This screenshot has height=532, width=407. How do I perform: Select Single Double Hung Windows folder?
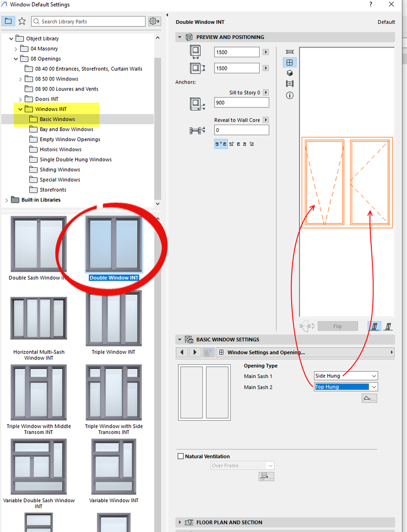(76, 159)
